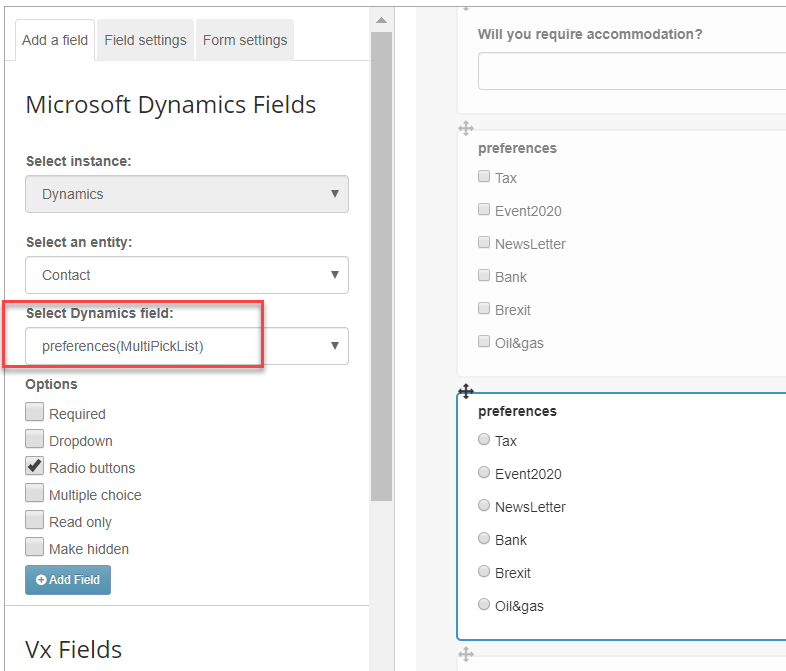The image size is (786, 671).
Task: Expand the Select an entity dropdown
Action: [x=187, y=275]
